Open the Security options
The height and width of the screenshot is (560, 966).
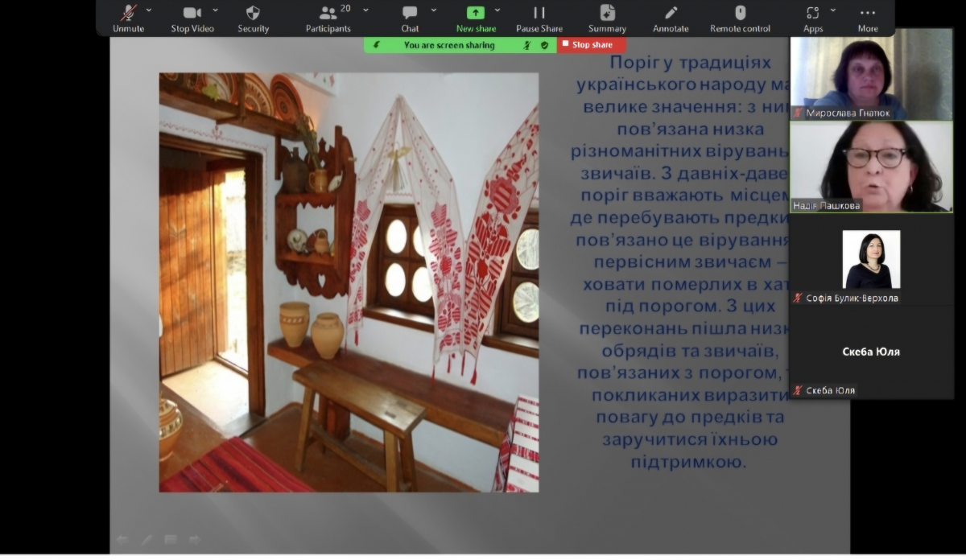[253, 18]
